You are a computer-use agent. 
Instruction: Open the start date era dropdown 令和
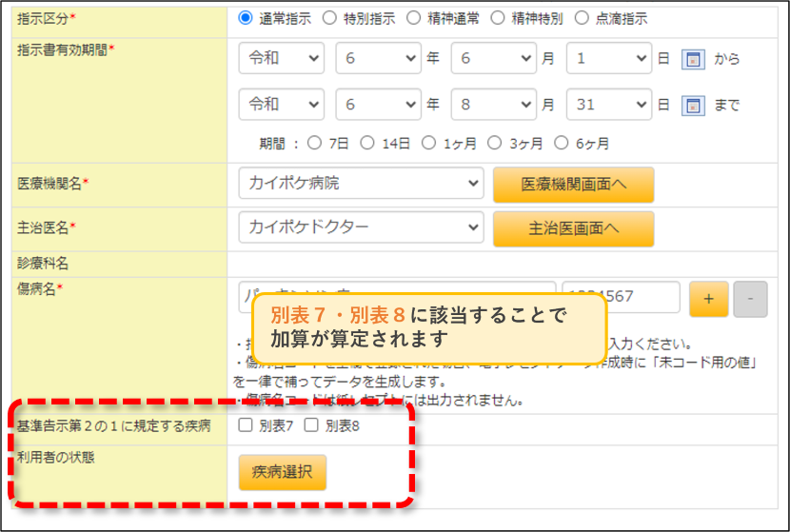click(281, 58)
